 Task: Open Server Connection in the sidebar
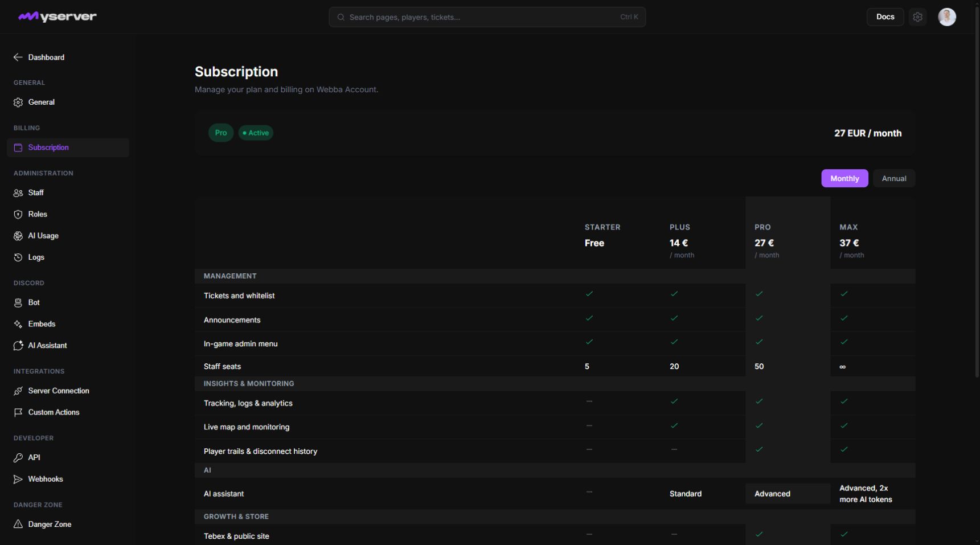pyautogui.click(x=68, y=391)
